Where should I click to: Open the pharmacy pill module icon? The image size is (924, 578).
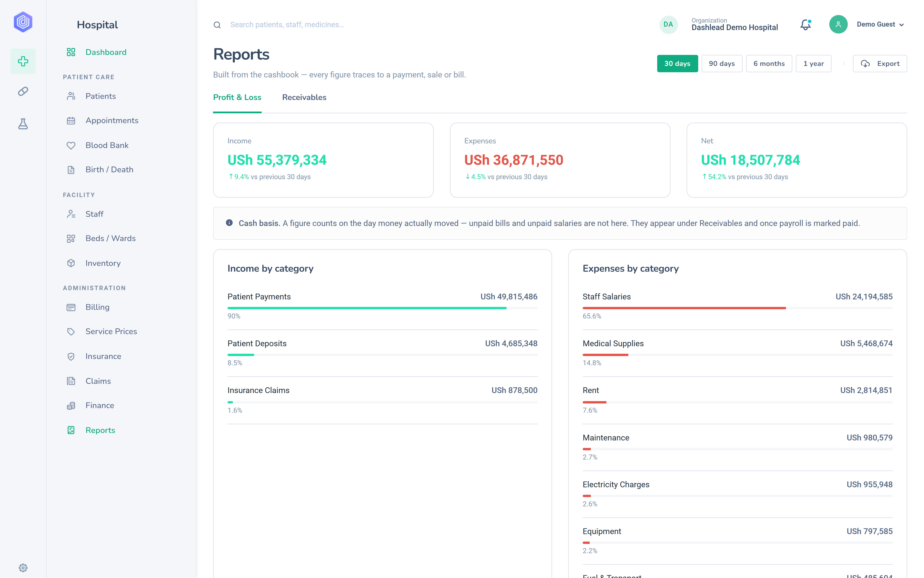(23, 91)
